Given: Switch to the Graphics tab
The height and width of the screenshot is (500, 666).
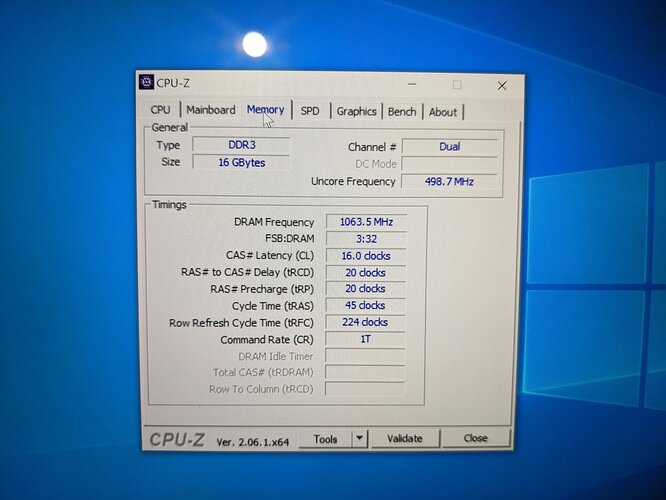Looking at the screenshot, I should click(x=356, y=112).
